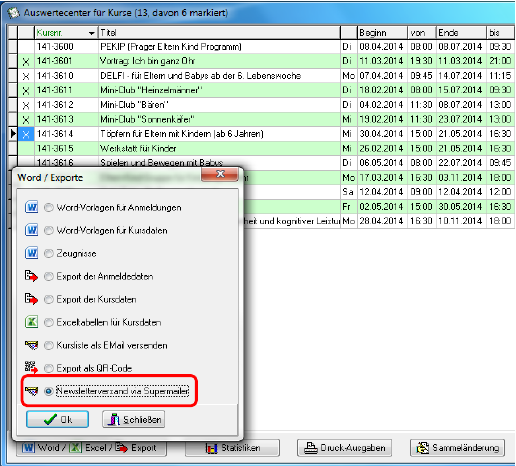Toggle highlighted mark for course 141-3614

[26, 134]
